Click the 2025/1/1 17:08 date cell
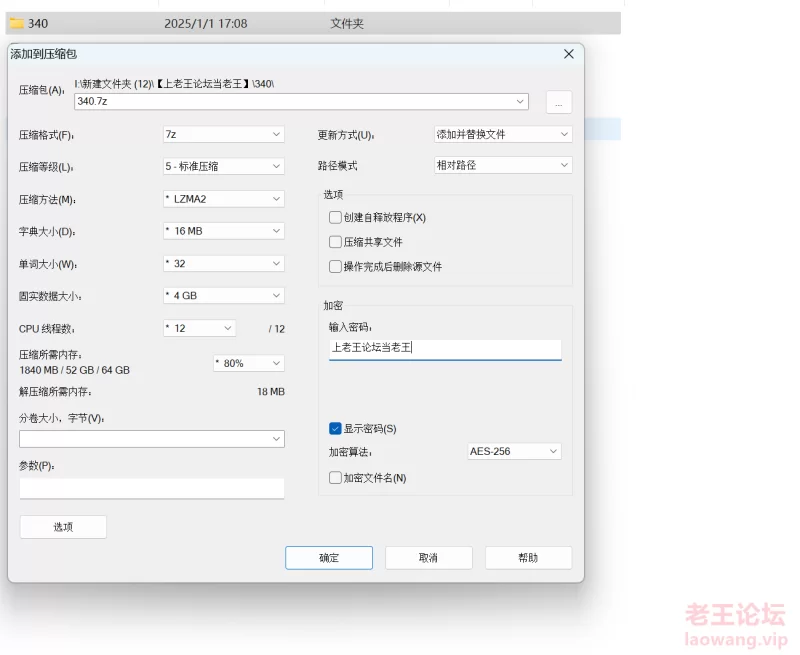800x655 pixels. (x=206, y=23)
